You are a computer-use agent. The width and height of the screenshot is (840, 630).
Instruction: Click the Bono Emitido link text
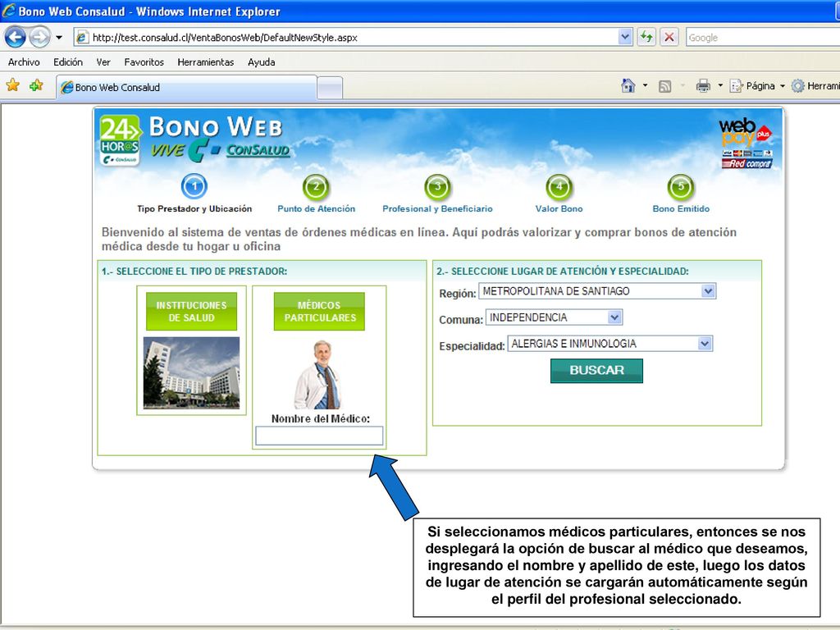pos(681,209)
